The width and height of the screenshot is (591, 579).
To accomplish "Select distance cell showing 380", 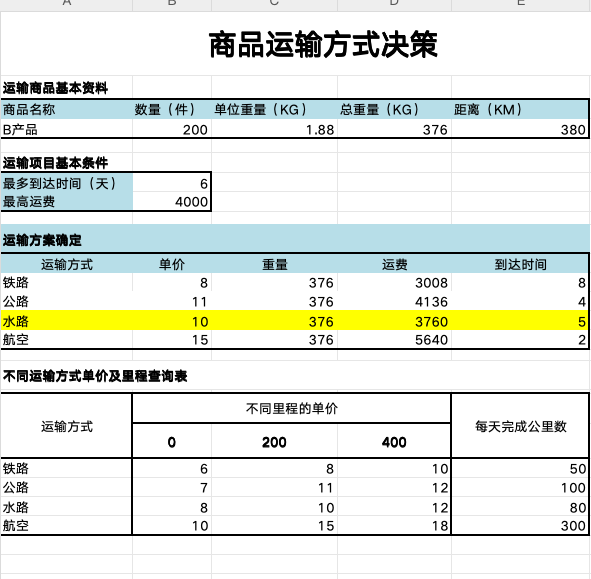I will [521, 129].
